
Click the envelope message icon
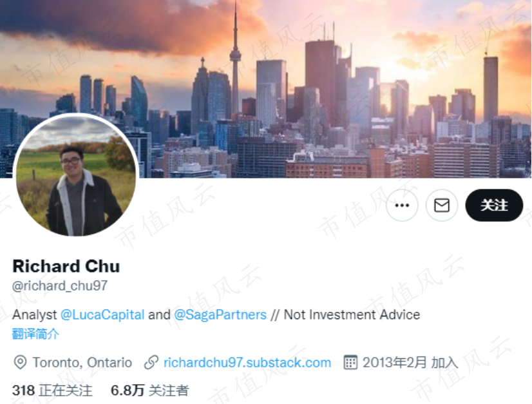(442, 206)
